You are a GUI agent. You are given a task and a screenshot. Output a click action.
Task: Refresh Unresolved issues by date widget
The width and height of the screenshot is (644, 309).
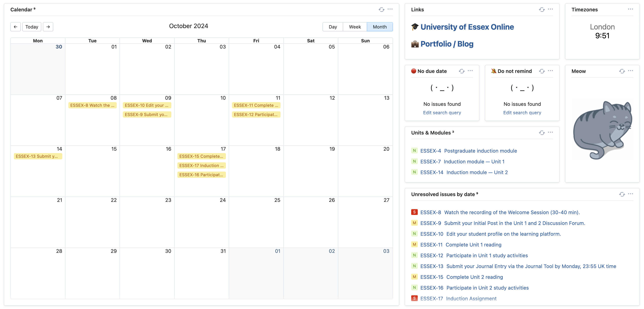click(622, 194)
